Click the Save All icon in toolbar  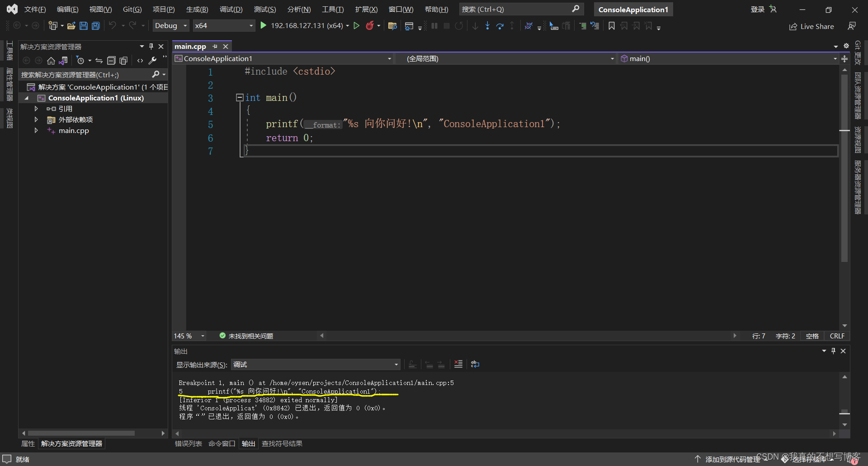point(96,26)
